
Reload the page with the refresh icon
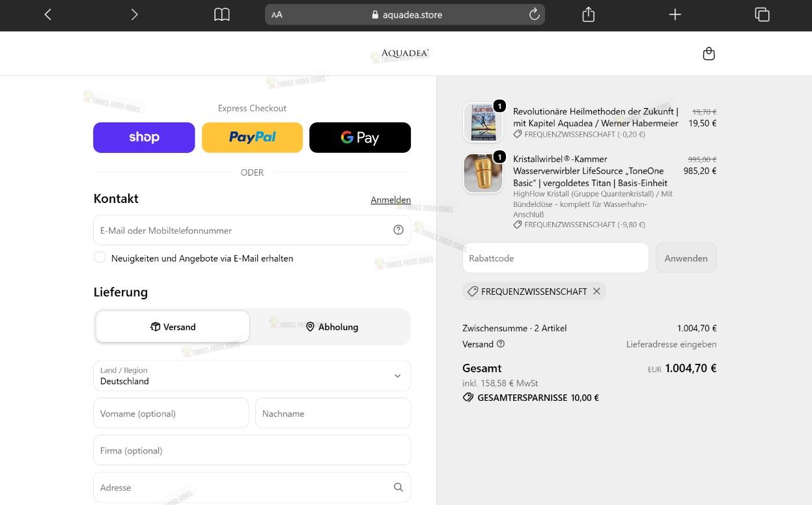(x=534, y=14)
